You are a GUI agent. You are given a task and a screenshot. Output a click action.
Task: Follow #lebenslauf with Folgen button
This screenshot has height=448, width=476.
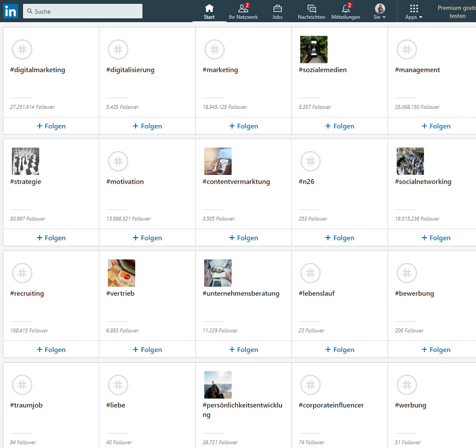[340, 350]
